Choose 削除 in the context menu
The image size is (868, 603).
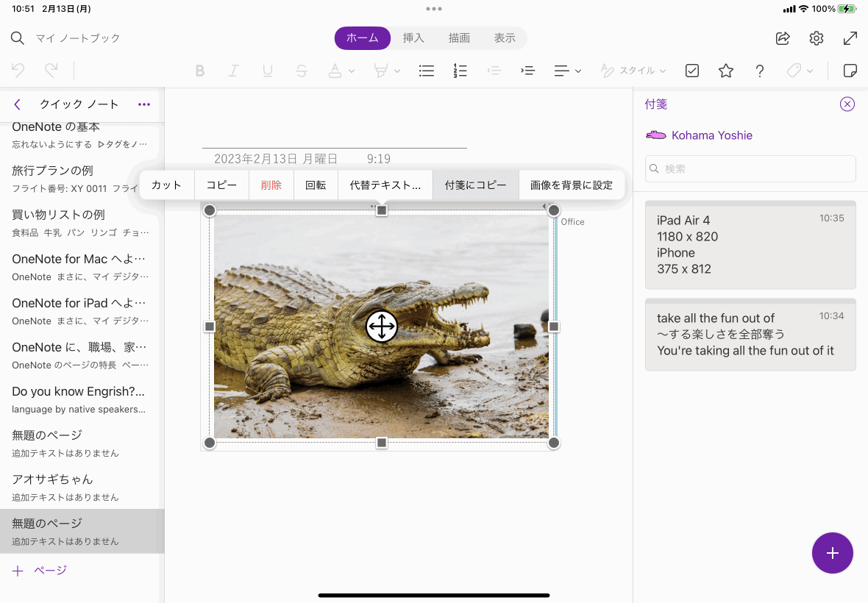(271, 185)
